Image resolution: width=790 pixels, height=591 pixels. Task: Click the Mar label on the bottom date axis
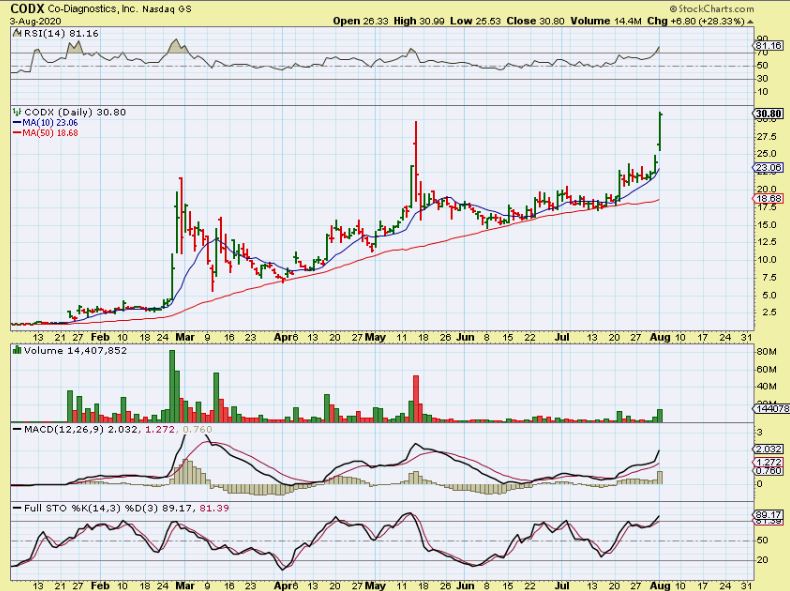point(185,586)
